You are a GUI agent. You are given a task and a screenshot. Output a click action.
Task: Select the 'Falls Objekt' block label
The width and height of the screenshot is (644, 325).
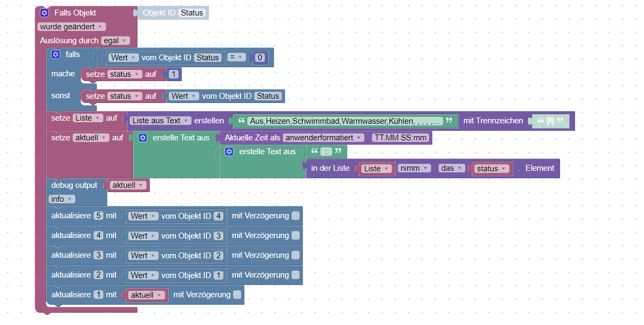pyautogui.click(x=75, y=12)
